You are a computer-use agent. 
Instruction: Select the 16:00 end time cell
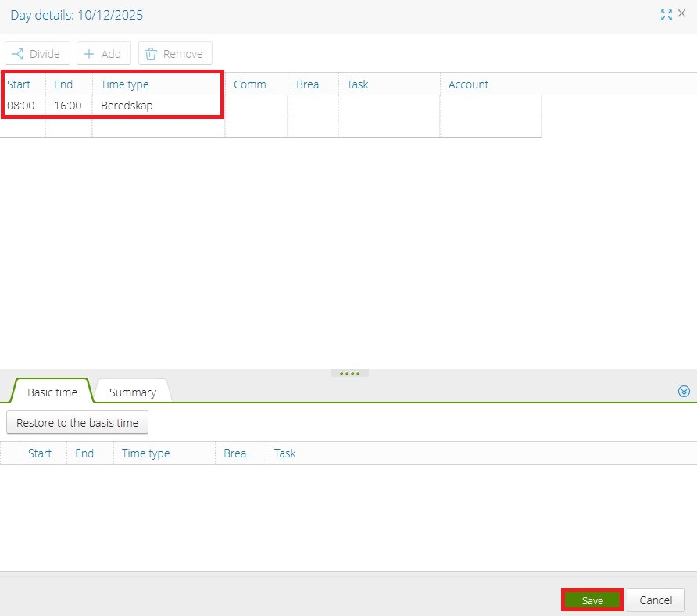[68, 106]
